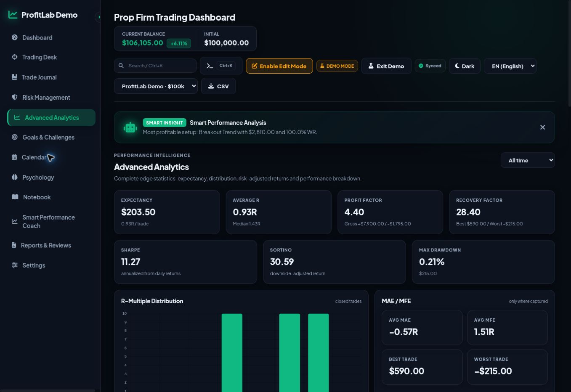Viewport: 571px width, 392px height.
Task: Export data with CSV button
Action: tap(218, 86)
